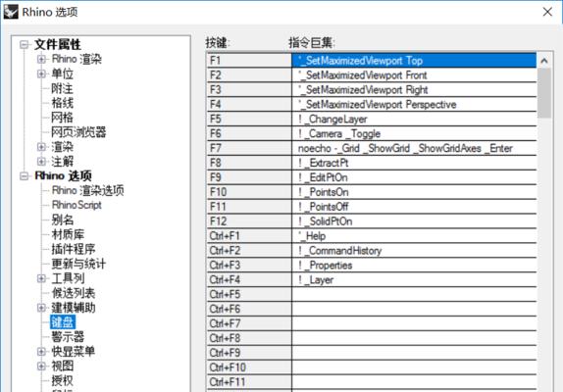The width and height of the screenshot is (563, 392).
Task: Expand the 单位 tree node
Action: 41,73
